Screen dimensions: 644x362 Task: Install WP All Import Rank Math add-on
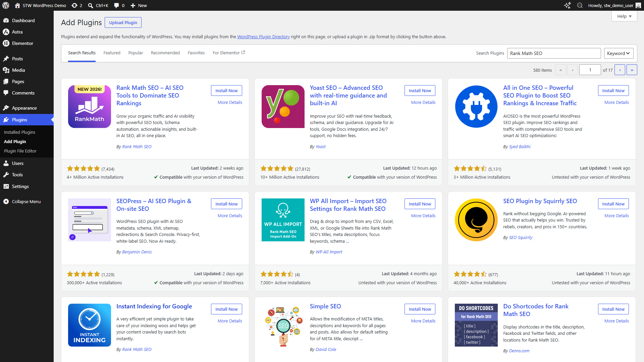coord(420,204)
